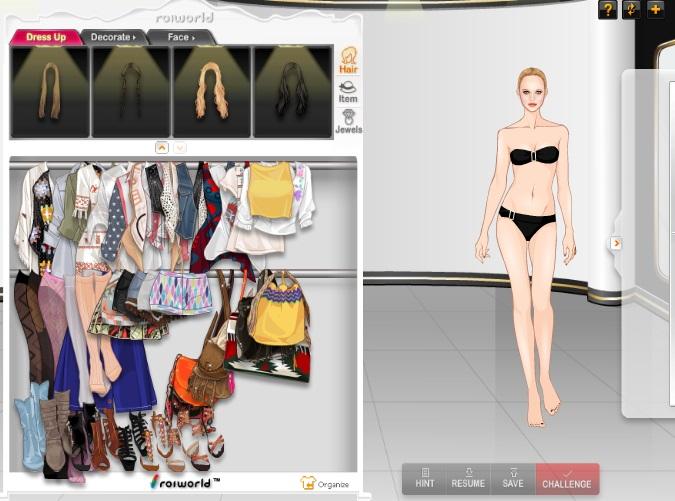Open the Item category

click(x=348, y=91)
